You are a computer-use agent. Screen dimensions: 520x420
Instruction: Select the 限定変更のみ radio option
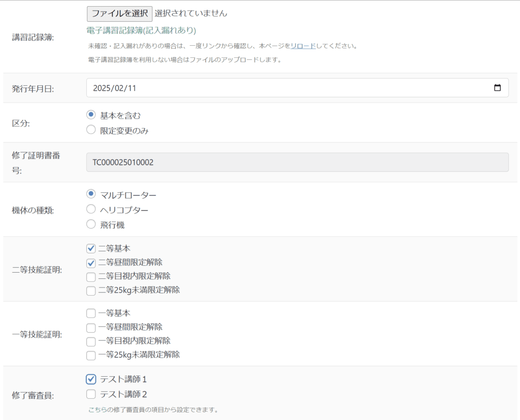[91, 130]
